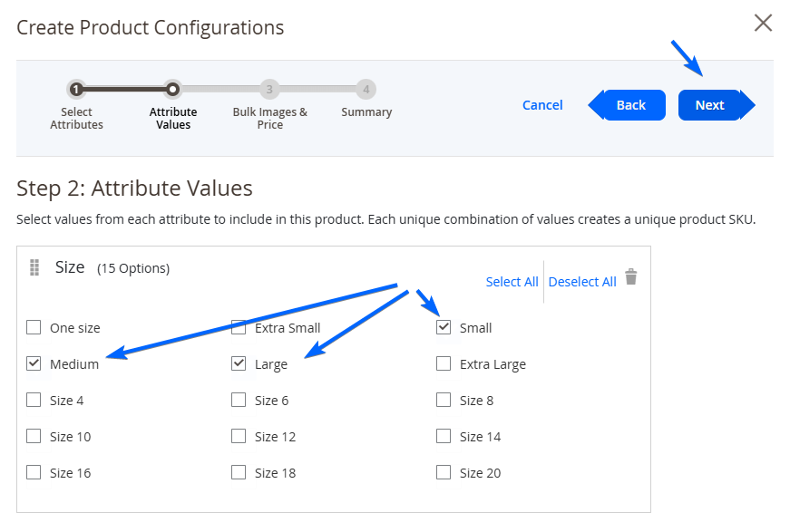
Task: Jump to step 3 Bulk Images & Price
Action: 269,90
